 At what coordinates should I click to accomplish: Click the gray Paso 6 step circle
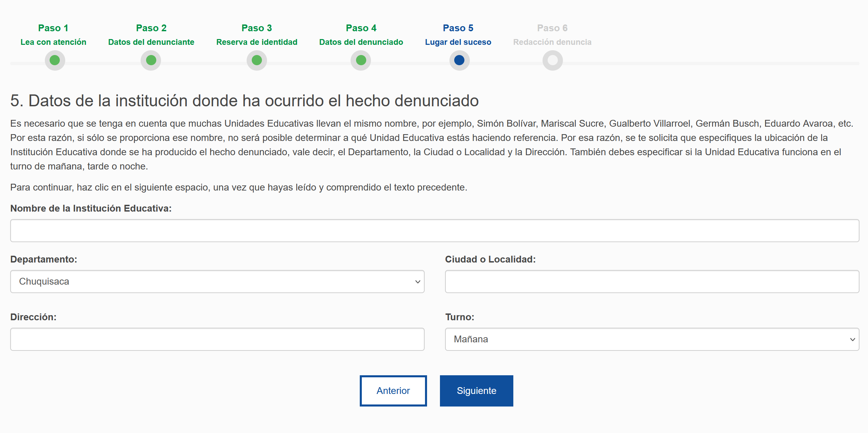(552, 60)
